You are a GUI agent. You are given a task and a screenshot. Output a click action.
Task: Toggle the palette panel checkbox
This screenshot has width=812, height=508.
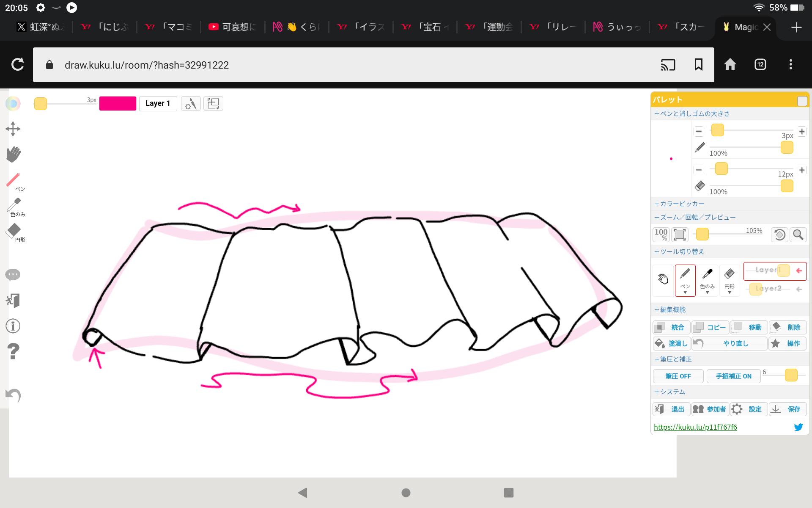pyautogui.click(x=802, y=101)
